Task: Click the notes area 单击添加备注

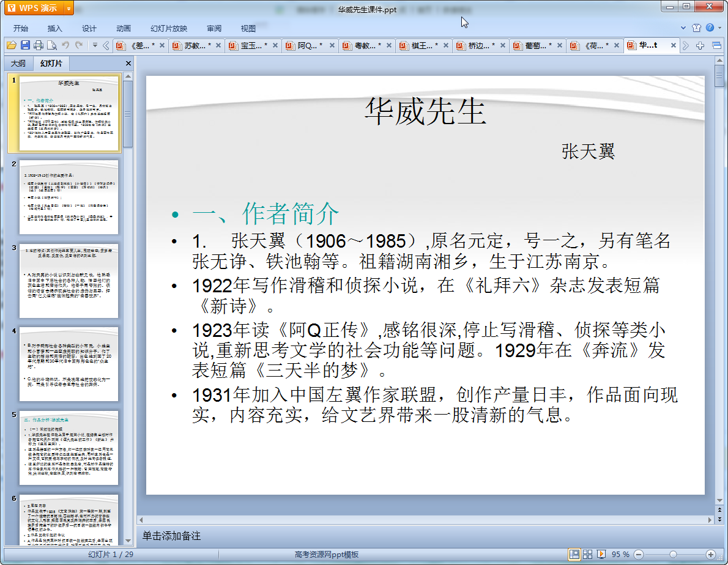Action: click(x=171, y=536)
